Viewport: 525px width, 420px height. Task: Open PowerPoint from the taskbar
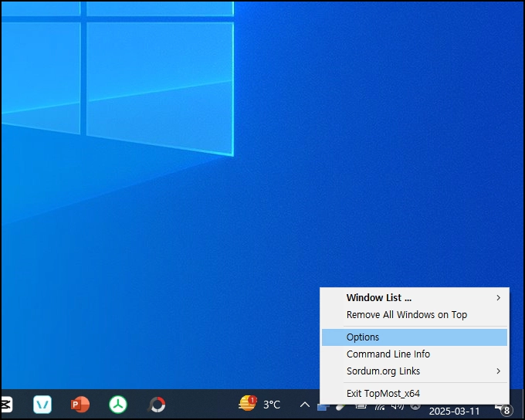[x=80, y=405]
